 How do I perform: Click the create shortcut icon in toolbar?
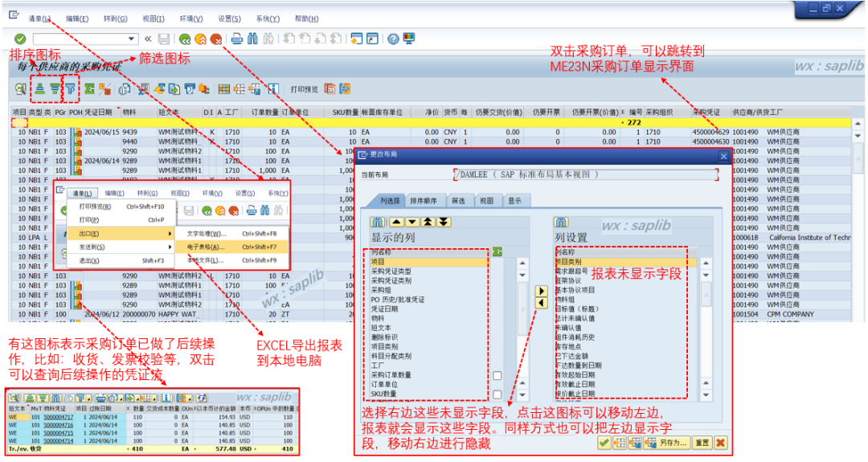coord(373,39)
